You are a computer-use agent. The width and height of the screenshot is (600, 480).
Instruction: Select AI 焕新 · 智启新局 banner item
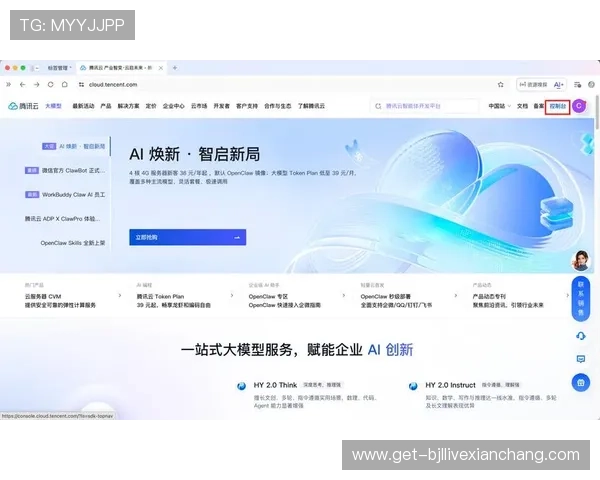pos(73,146)
